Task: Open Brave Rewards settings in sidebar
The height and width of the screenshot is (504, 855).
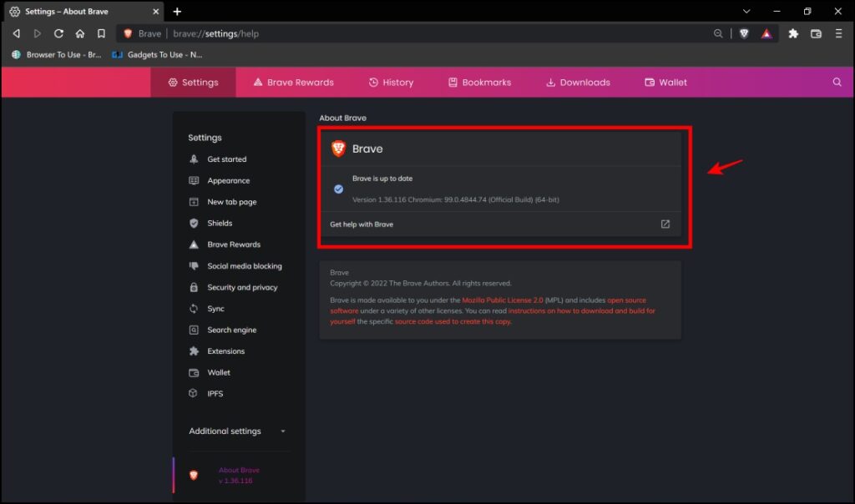Action: [234, 244]
